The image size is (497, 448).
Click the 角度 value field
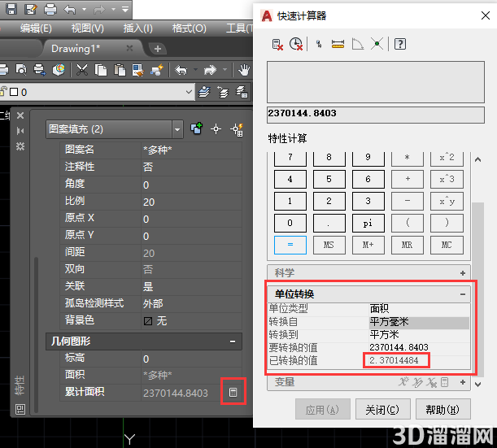pos(191,185)
